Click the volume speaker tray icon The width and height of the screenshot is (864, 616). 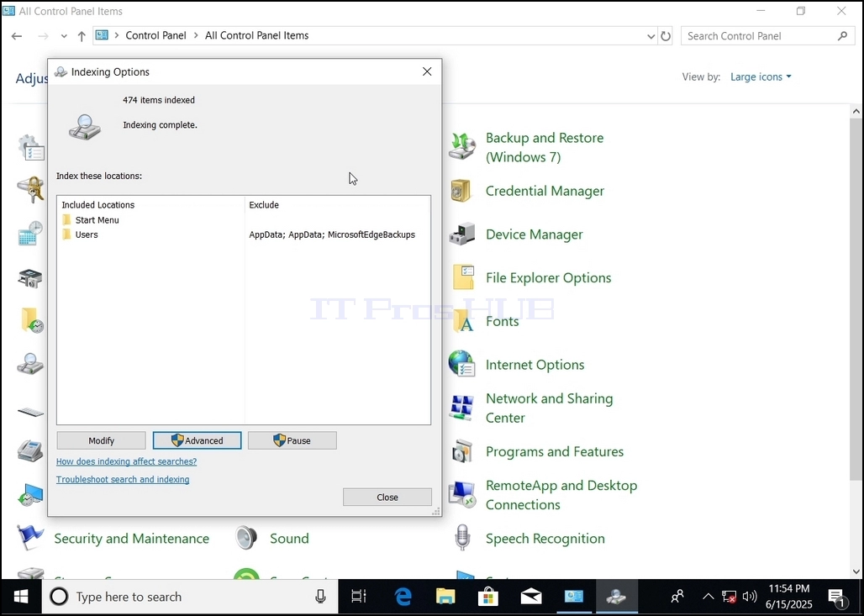(750, 597)
